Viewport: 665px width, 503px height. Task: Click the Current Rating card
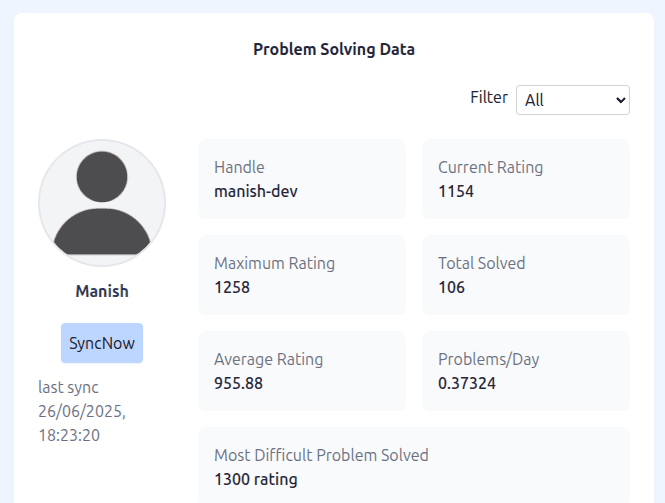[525, 179]
